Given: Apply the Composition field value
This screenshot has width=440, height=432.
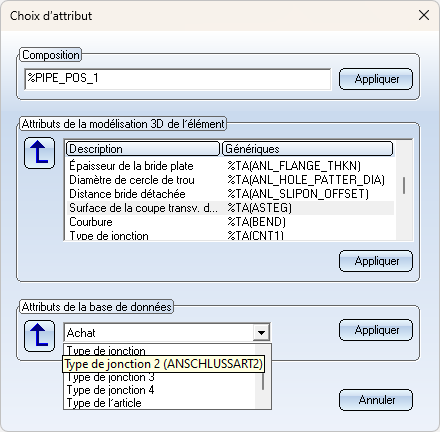Looking at the screenshot, I should click(376, 79).
